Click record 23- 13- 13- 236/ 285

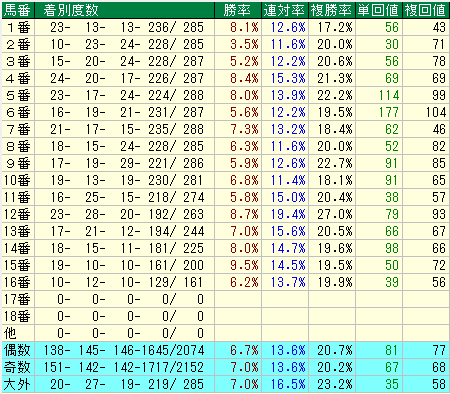tap(127, 27)
